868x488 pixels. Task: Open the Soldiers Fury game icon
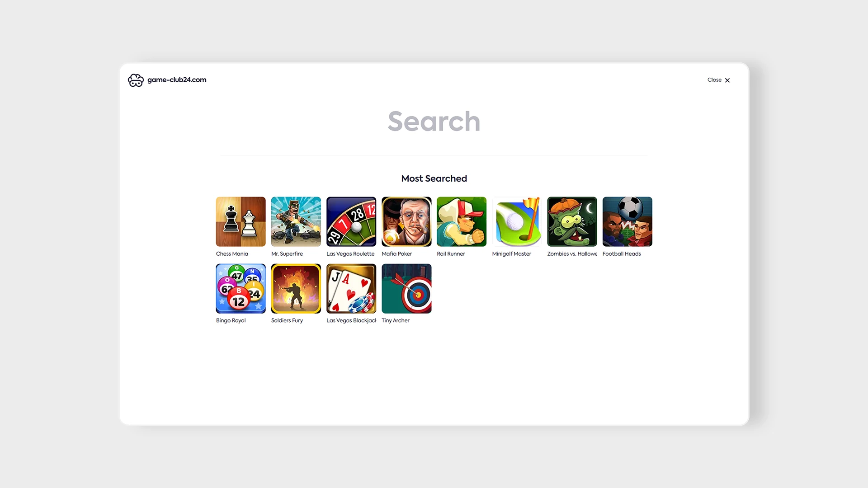tap(296, 288)
